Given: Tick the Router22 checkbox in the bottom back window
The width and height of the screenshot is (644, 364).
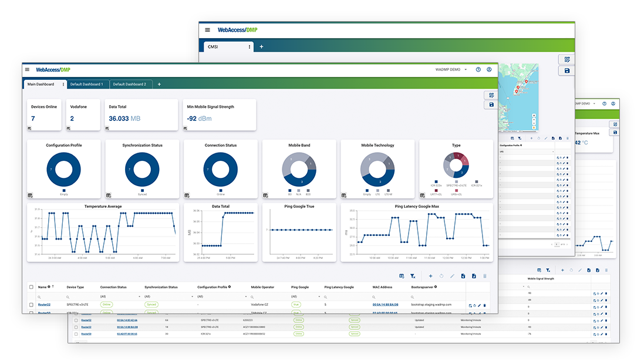Looking at the screenshot, I should 76,327.
